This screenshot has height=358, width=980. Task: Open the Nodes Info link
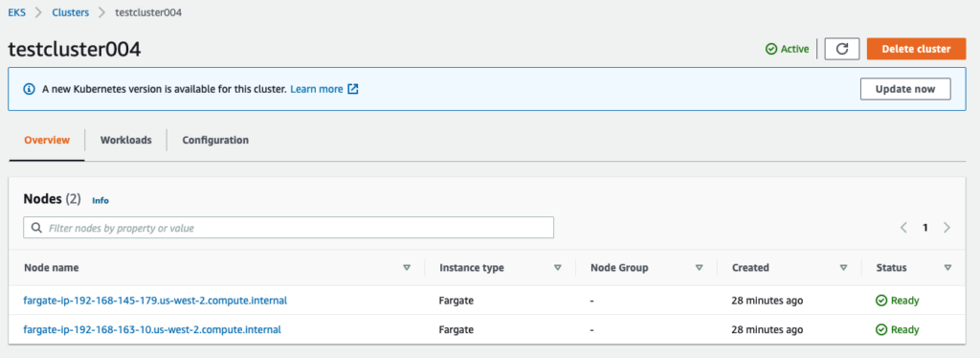point(100,201)
